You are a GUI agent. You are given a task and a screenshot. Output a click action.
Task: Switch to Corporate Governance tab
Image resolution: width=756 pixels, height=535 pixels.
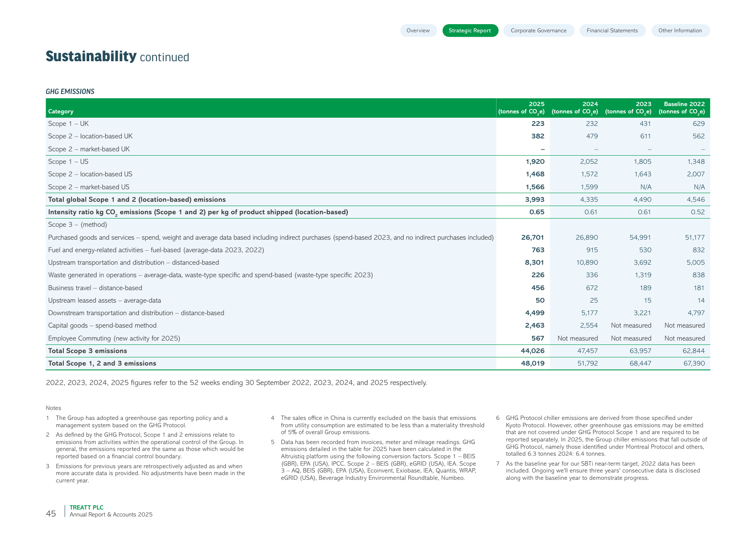pyautogui.click(x=538, y=31)
